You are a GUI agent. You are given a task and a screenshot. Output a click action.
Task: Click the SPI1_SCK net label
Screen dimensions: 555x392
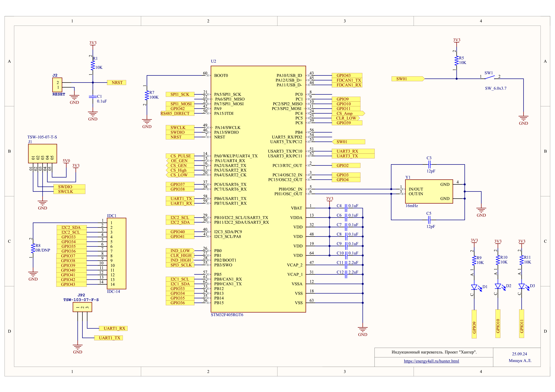(180, 94)
